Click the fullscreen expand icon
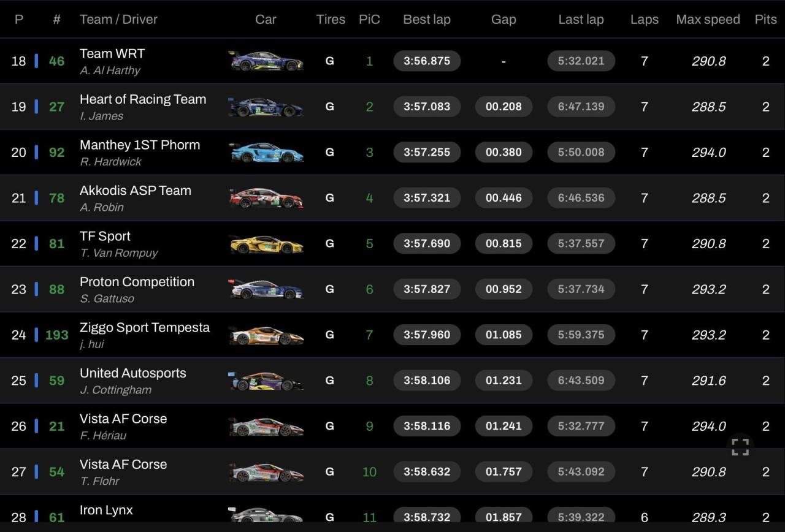The width and height of the screenshot is (785, 532). pyautogui.click(x=740, y=447)
